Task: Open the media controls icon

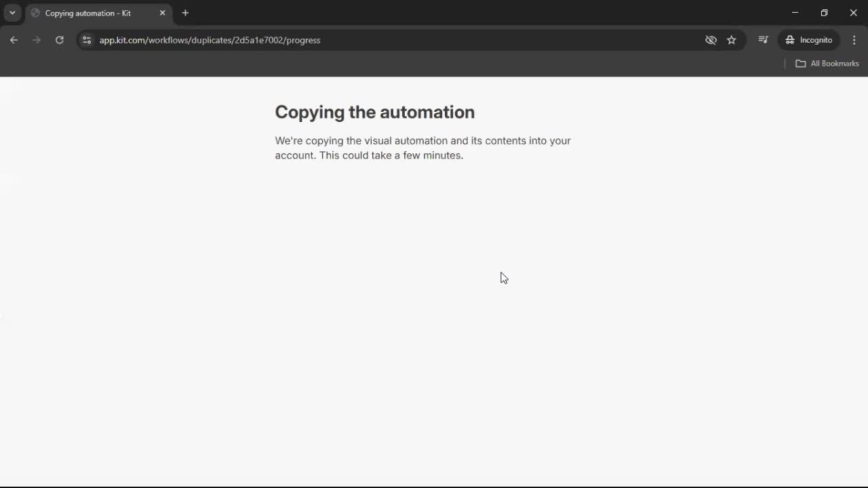Action: [x=763, y=40]
